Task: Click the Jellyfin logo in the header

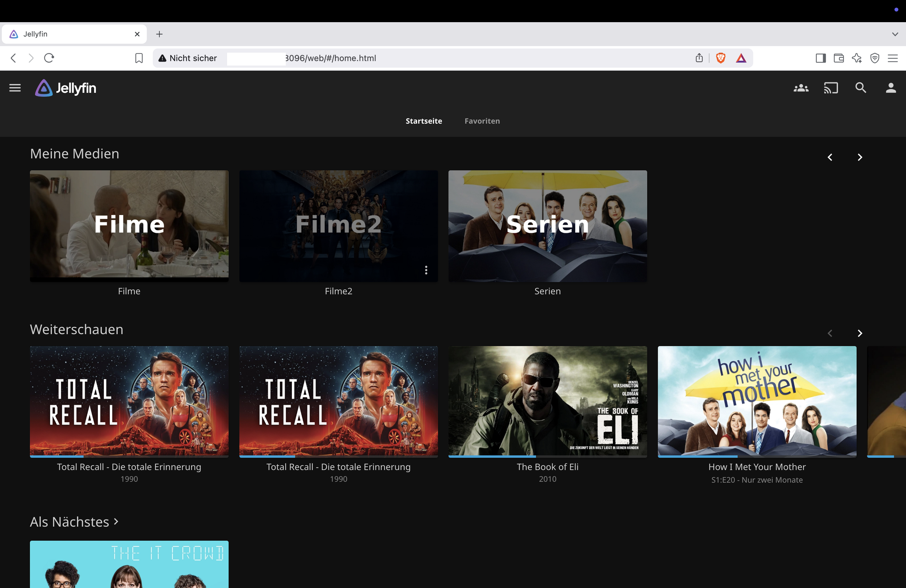Action: pyautogui.click(x=66, y=88)
